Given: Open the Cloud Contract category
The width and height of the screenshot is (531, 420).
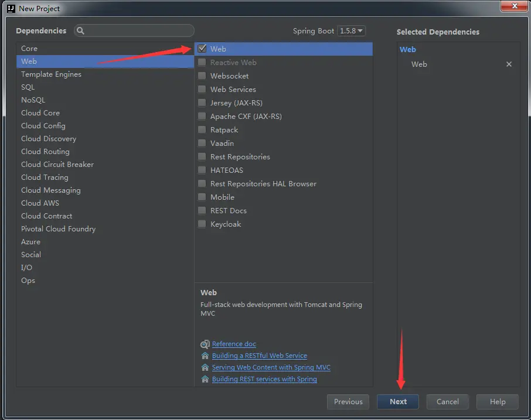Looking at the screenshot, I should pyautogui.click(x=105, y=216).
